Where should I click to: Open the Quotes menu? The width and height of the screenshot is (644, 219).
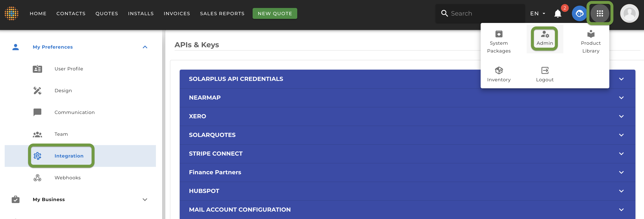coord(107,13)
